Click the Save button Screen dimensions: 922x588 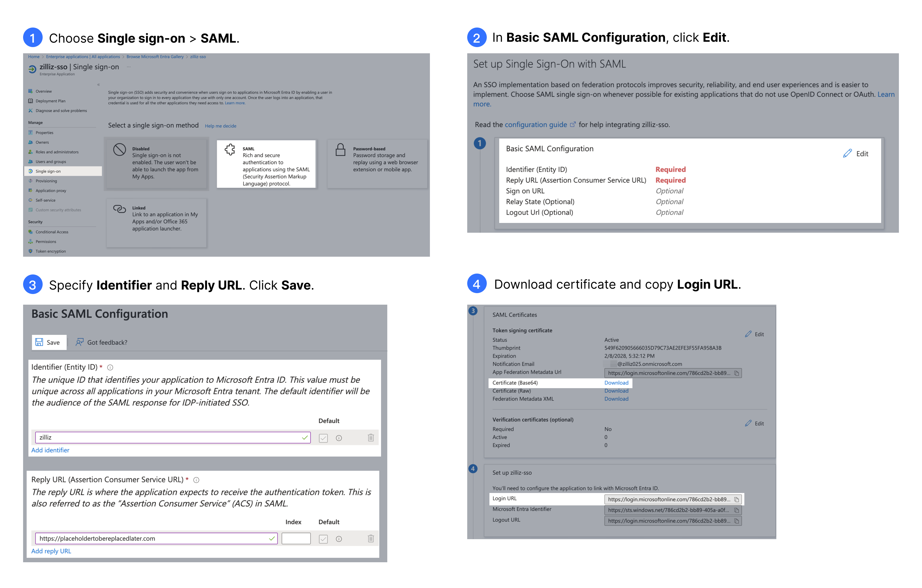click(x=49, y=342)
